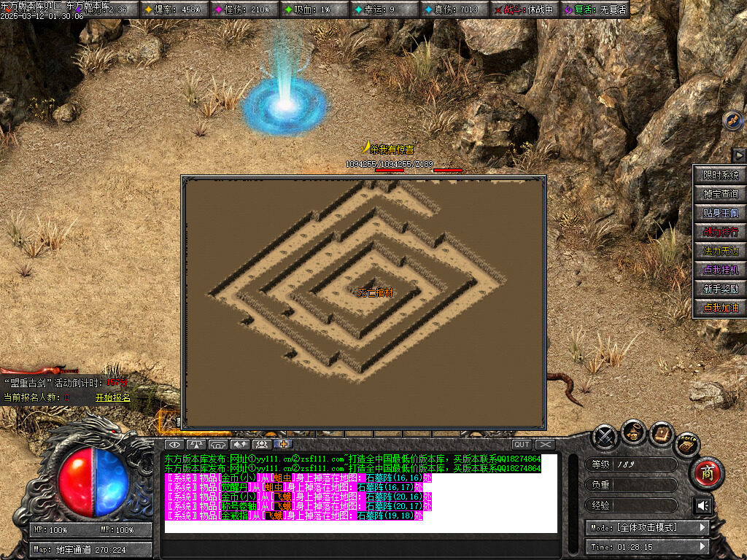Expand the Time display arrow
Screen dimensions: 747x560
(703, 547)
